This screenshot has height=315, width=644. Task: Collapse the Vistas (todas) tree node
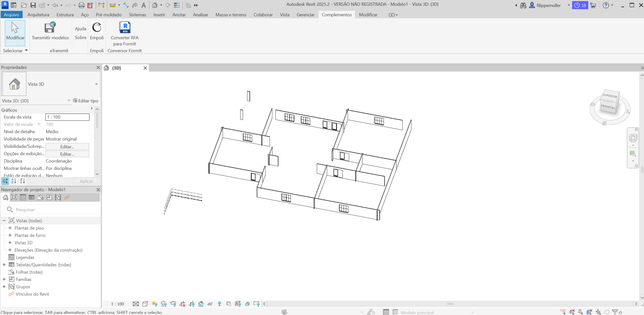click(4, 221)
